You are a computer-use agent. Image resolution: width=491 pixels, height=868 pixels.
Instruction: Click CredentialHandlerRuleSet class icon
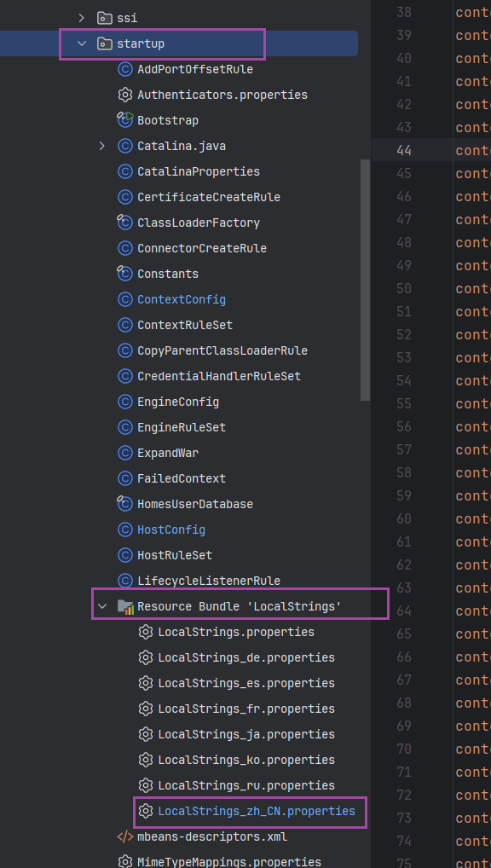(125, 376)
